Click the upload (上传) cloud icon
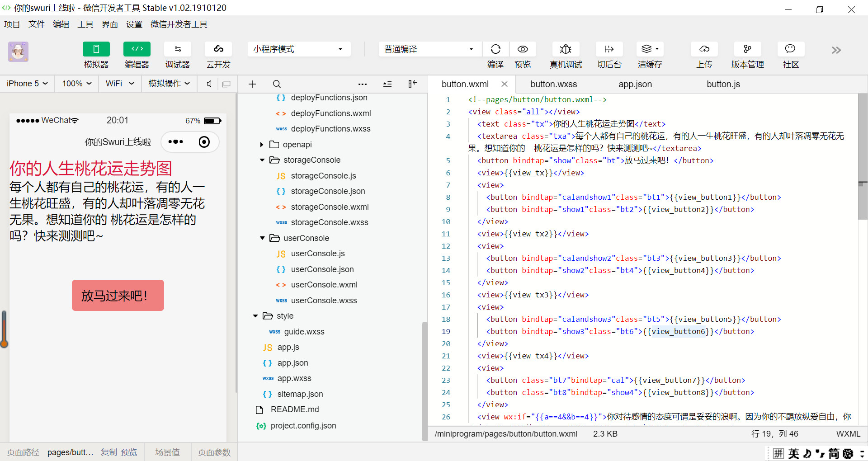 coord(704,49)
